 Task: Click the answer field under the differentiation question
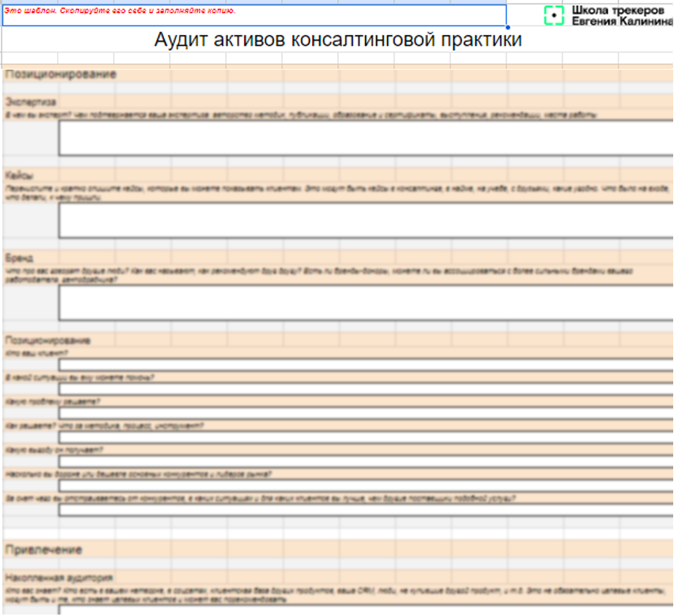(366, 510)
